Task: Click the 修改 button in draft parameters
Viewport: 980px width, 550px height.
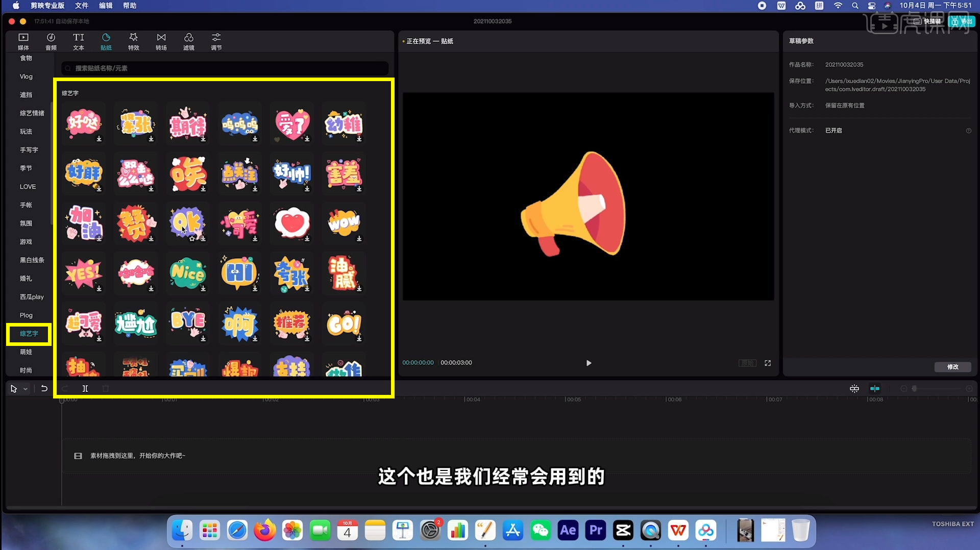Action: point(952,367)
